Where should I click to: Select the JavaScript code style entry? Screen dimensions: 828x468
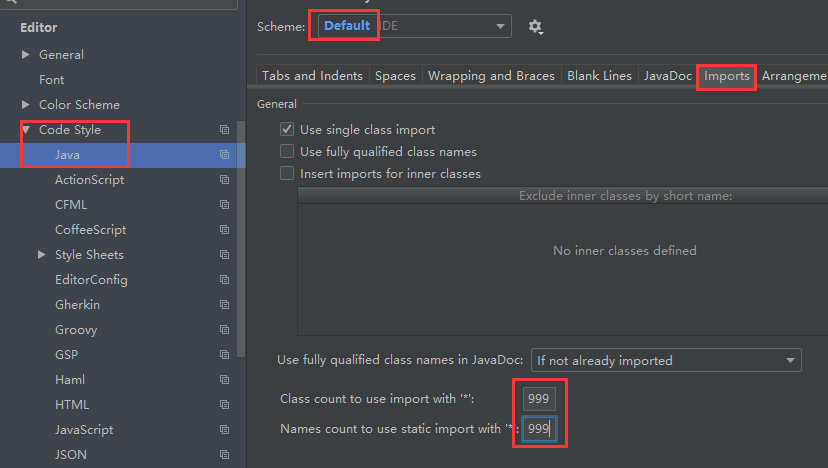tap(84, 430)
